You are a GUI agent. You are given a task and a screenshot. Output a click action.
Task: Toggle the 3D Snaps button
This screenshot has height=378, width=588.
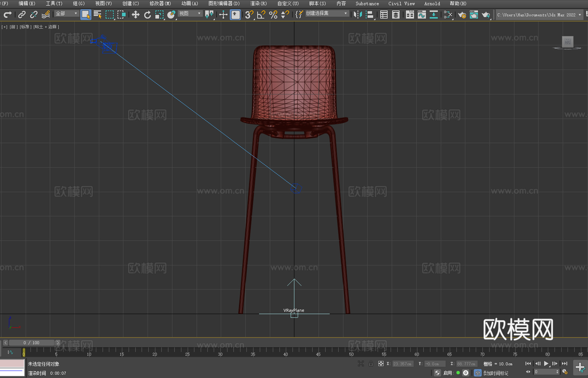pos(249,14)
